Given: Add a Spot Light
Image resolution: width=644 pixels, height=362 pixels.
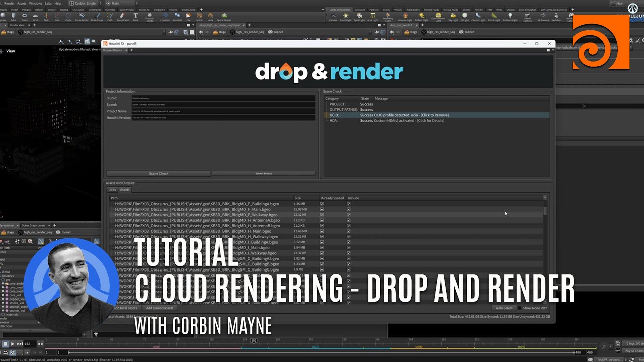Looking at the screenshot, I should tap(359, 17).
